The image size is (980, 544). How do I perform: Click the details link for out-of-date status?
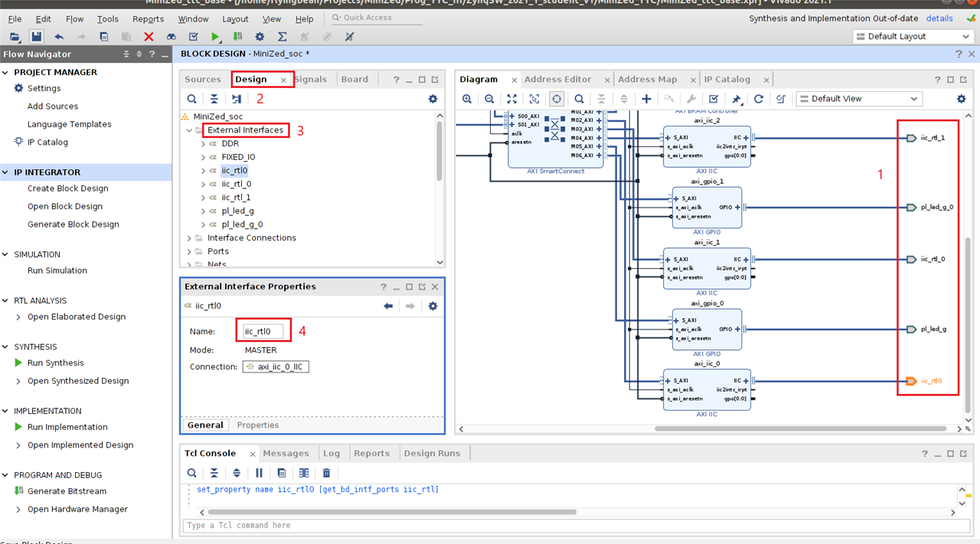coord(939,18)
